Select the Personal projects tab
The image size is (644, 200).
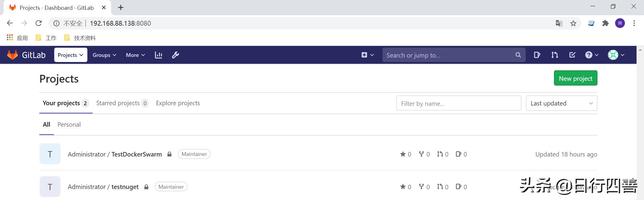(69, 125)
